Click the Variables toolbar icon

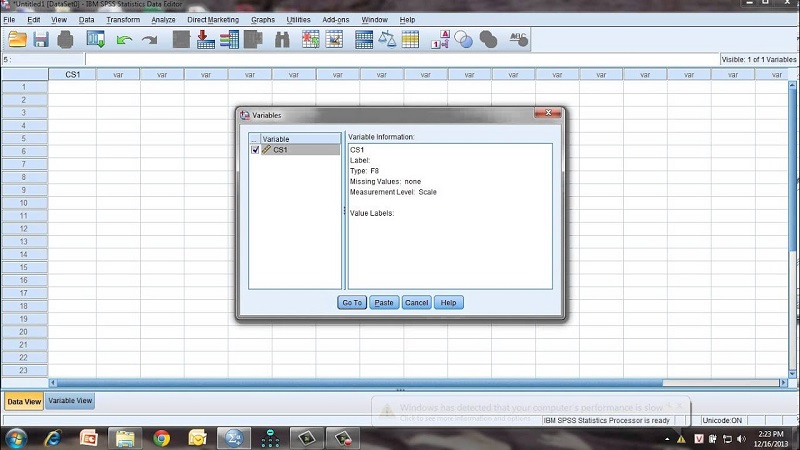[x=230, y=39]
